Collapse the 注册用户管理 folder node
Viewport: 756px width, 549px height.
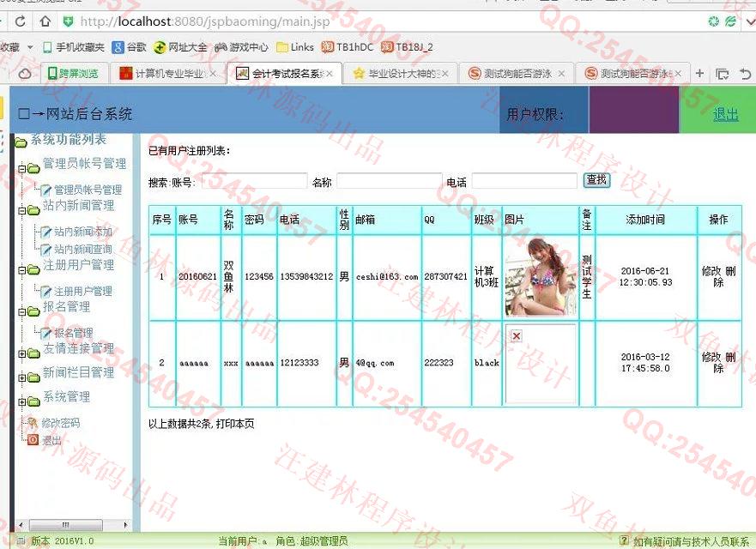coord(21,270)
